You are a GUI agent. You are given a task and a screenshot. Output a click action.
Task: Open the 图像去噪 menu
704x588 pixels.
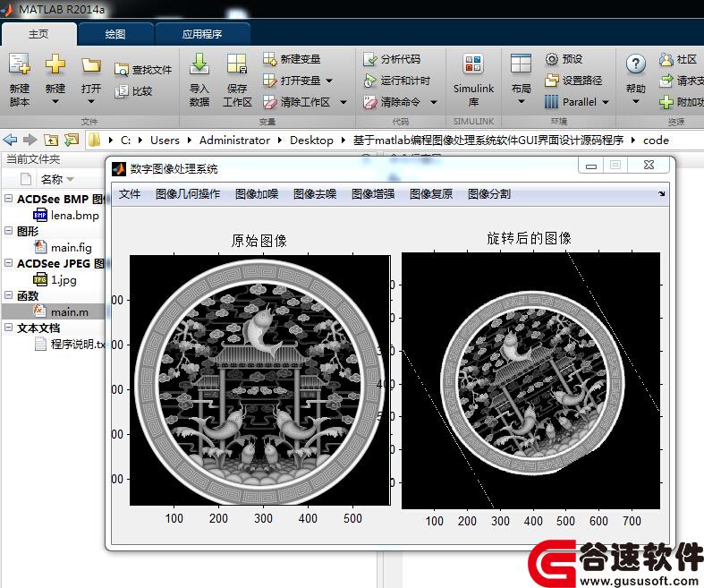pos(315,194)
